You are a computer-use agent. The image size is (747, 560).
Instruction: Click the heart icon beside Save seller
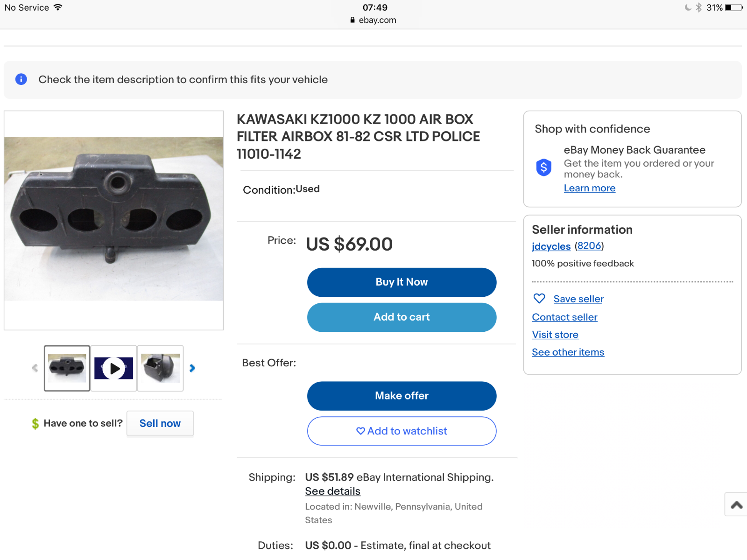[539, 298]
